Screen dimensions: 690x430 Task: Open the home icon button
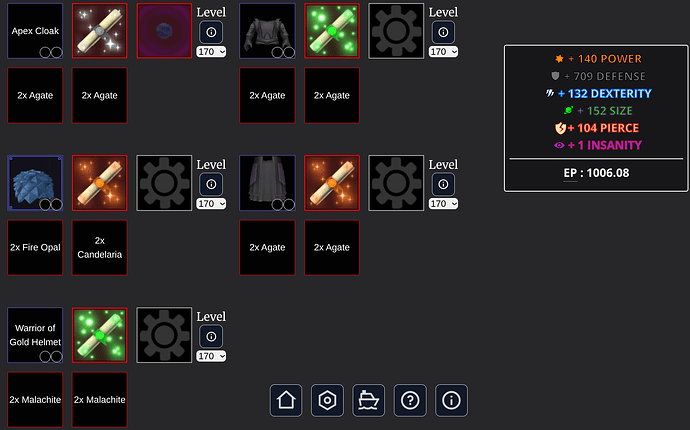coord(286,400)
